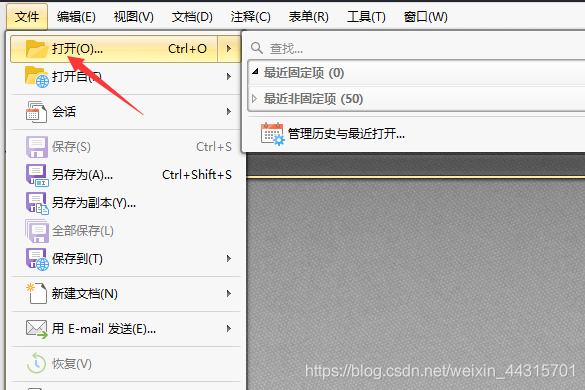Expand the 用 E-mail 发送 submenu arrow

(x=229, y=328)
